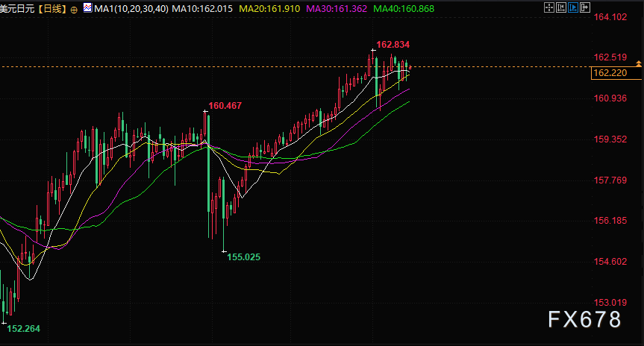Click the 美元日元 symbol name
The image size is (644, 346).
17,9
